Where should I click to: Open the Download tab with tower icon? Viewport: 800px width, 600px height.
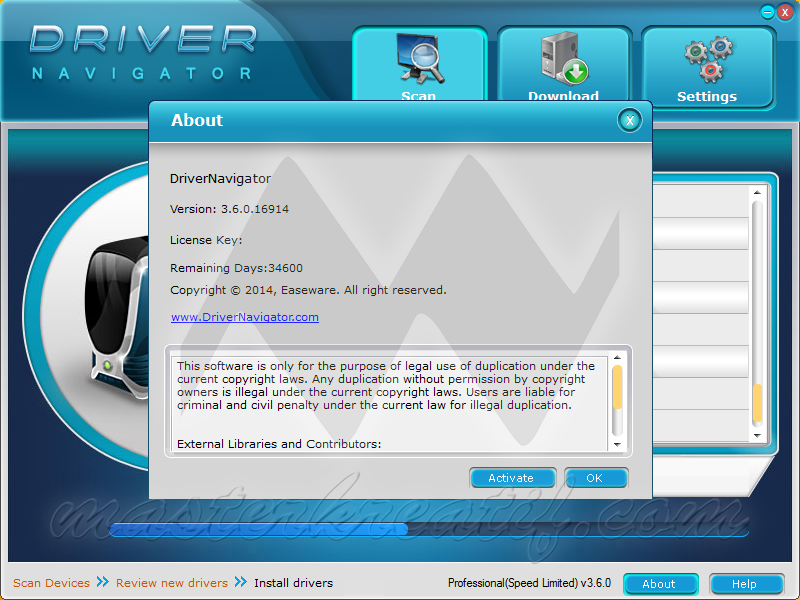coord(564,64)
